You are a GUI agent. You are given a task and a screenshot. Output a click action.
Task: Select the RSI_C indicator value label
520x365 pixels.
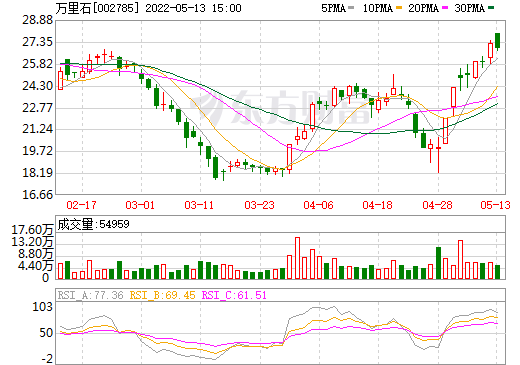coord(234,295)
